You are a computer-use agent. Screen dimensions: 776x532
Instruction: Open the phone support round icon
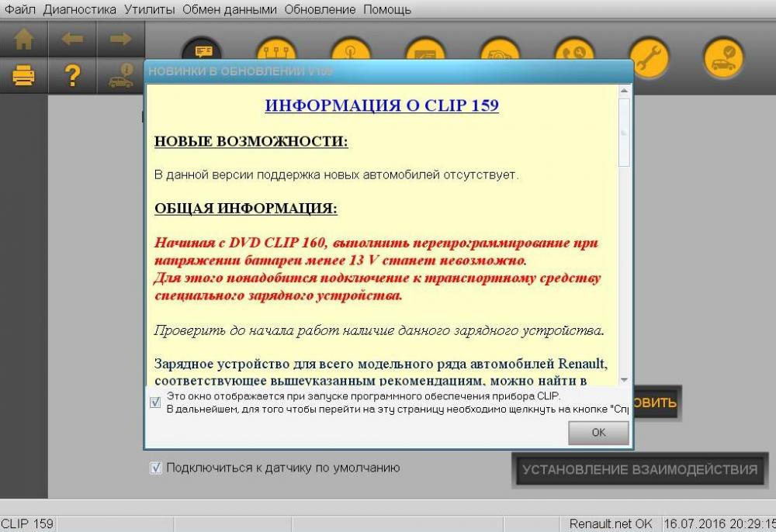coord(574,50)
